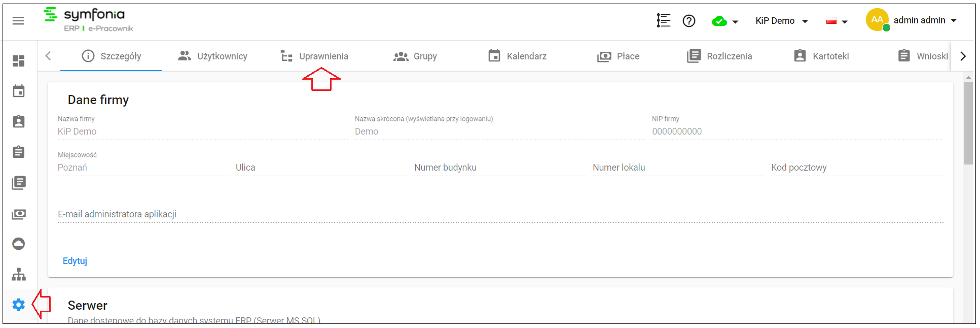Open the admin admin user menu
The height and width of the screenshot is (328, 980).
click(x=925, y=20)
